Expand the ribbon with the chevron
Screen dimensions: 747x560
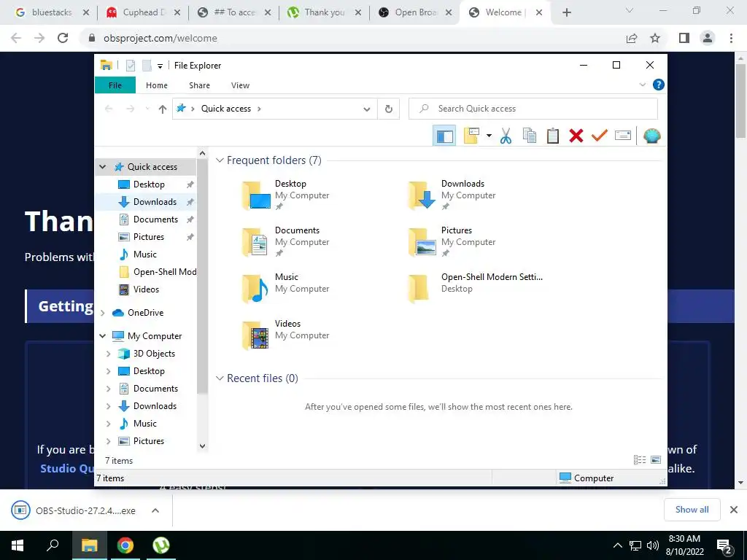[x=642, y=85]
